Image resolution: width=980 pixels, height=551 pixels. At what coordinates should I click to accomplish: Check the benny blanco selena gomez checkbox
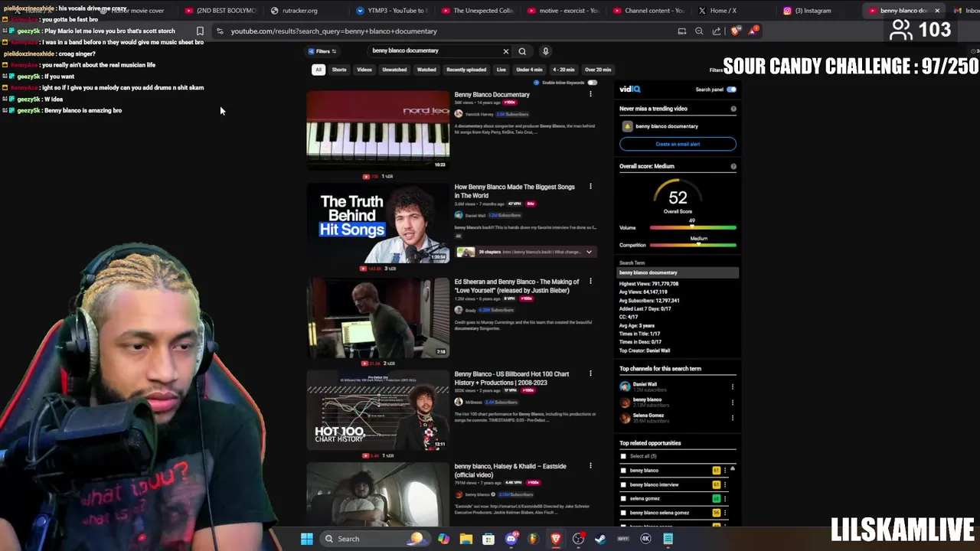point(623,513)
